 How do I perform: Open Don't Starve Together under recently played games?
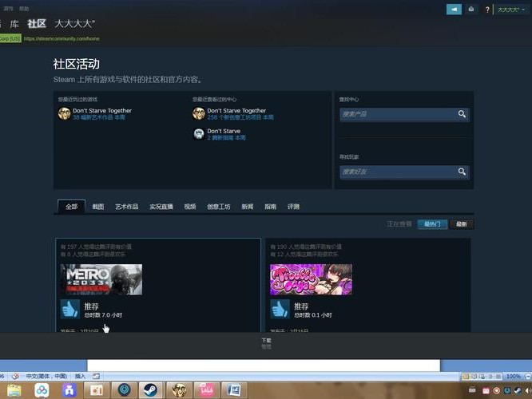pyautogui.click(x=102, y=110)
